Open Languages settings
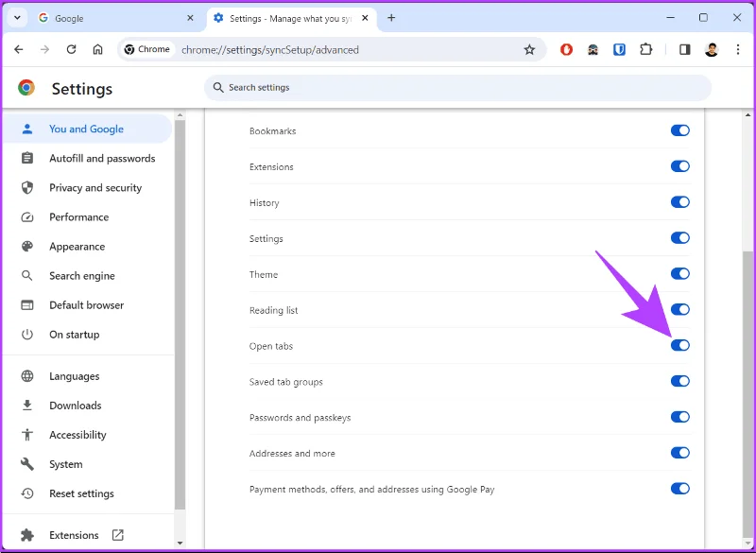756x553 pixels. 87,376
